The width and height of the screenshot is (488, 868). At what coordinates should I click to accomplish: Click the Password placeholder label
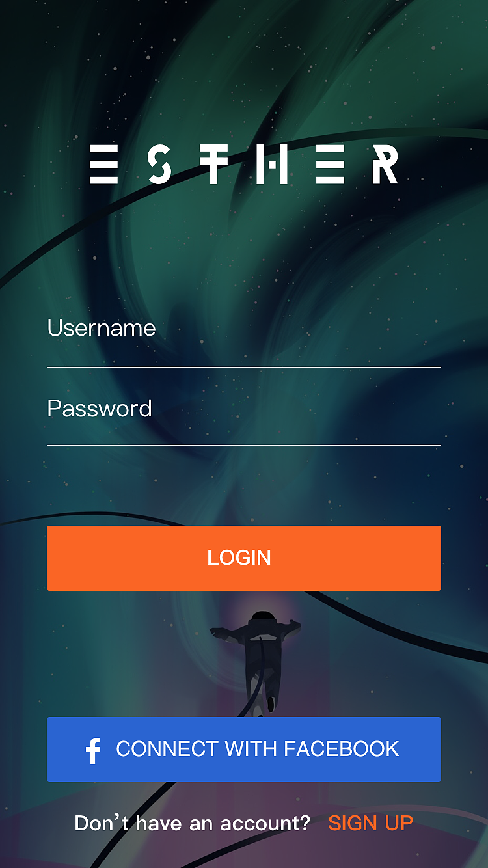pyautogui.click(x=100, y=409)
